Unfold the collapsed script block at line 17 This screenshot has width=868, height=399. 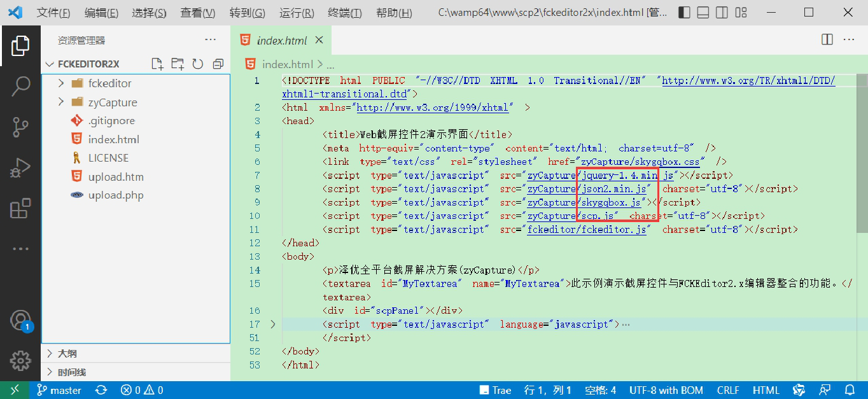pos(273,325)
